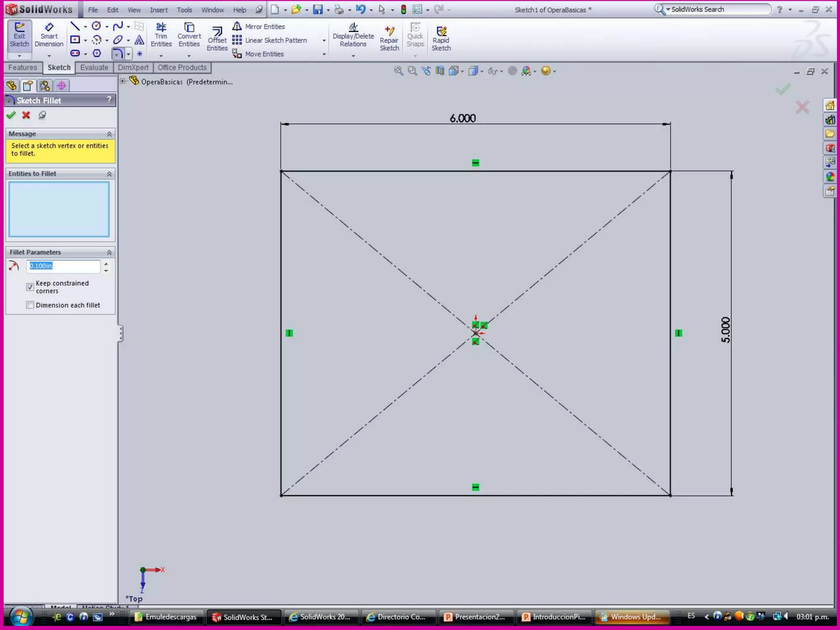Collapse the Entities to Fillet section
This screenshot has height=630, width=840.
click(x=109, y=174)
